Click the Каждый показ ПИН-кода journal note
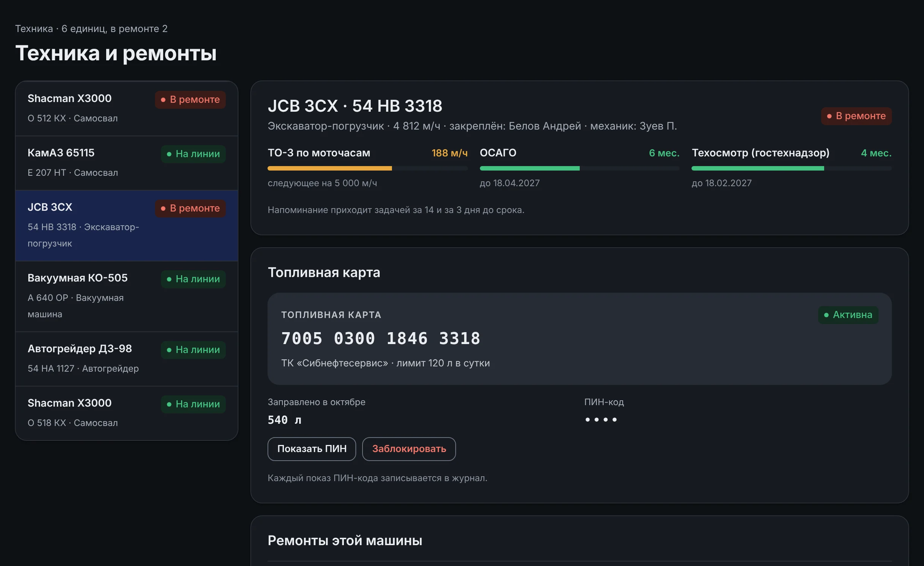Image resolution: width=924 pixels, height=566 pixels. tap(378, 478)
